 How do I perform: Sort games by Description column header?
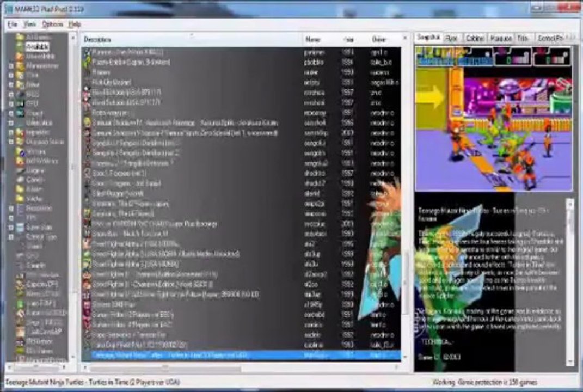192,39
